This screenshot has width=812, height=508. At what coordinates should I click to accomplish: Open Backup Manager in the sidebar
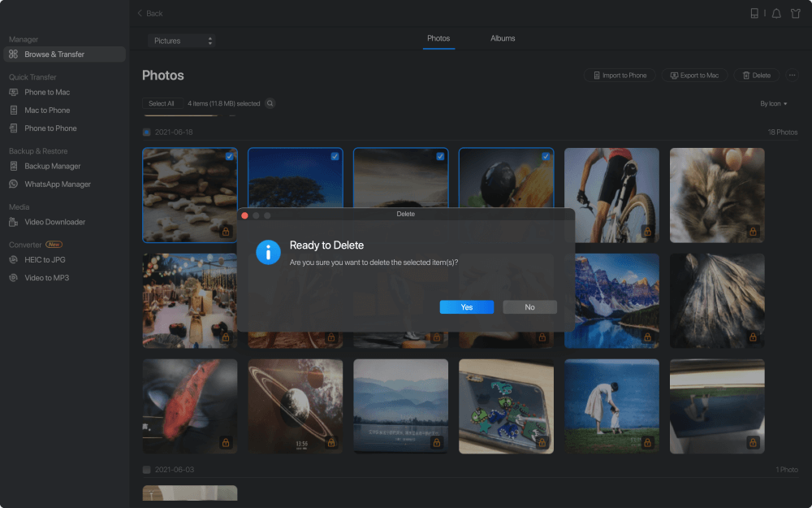coord(52,166)
